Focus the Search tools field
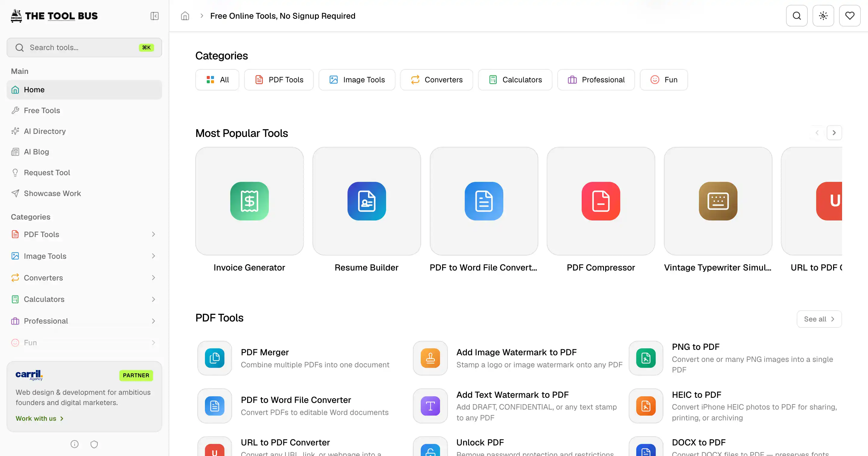The image size is (868, 456). click(84, 48)
